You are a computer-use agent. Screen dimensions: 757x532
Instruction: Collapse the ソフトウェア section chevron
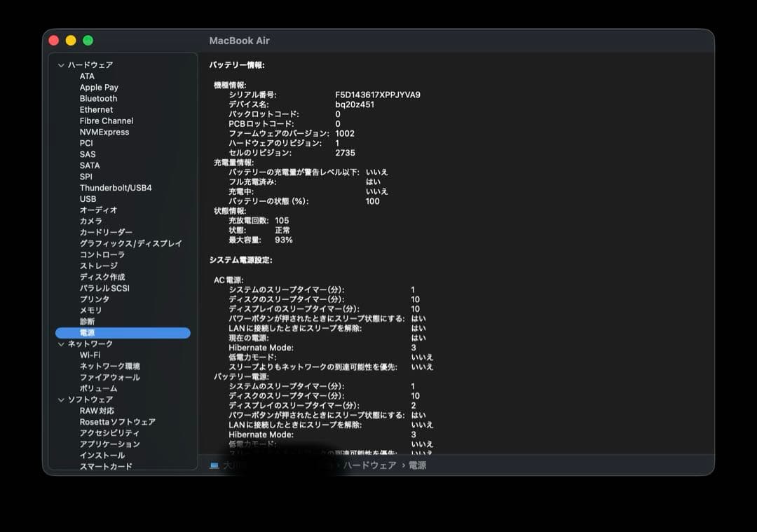click(x=61, y=400)
